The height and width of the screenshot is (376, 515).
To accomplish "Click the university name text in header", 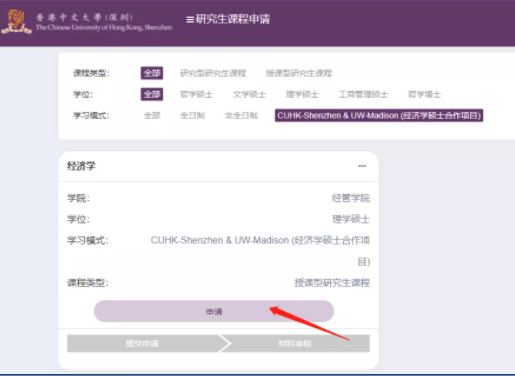I will (x=104, y=22).
